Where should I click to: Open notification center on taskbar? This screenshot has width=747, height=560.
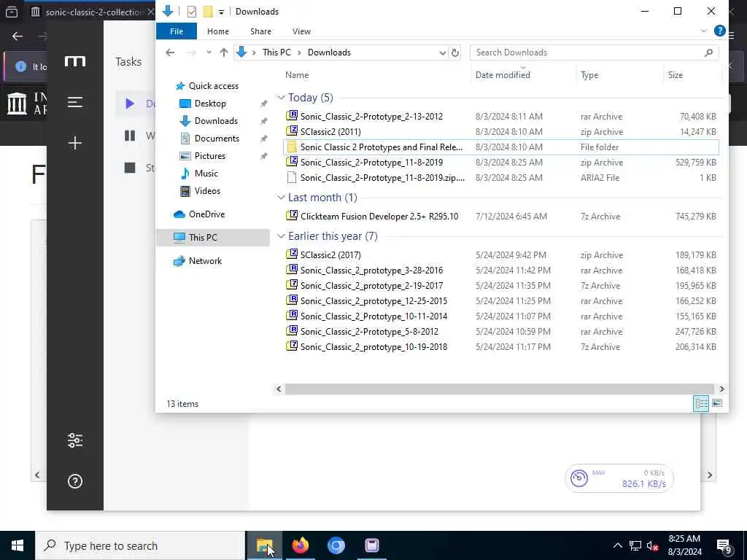point(724,545)
